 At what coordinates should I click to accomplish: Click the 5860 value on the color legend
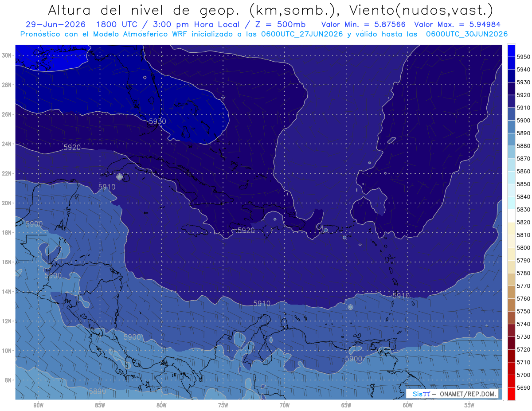click(524, 171)
